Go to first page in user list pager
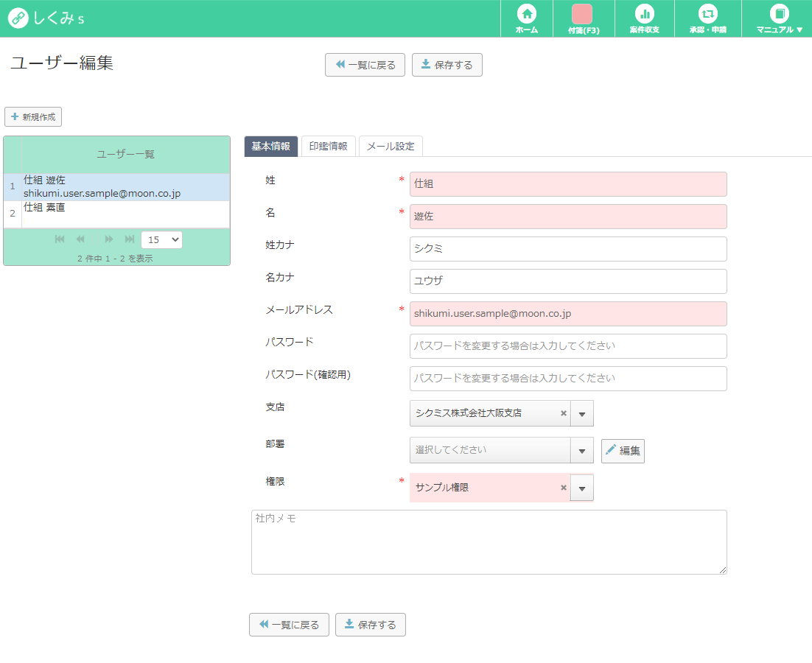Image resolution: width=812 pixels, height=663 pixels. pyautogui.click(x=60, y=239)
